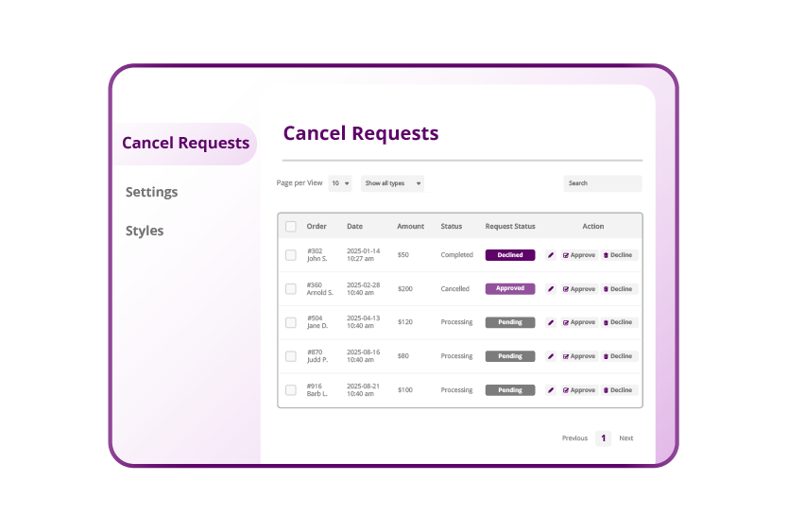Expand the Show all types filter dropdown

pos(392,183)
